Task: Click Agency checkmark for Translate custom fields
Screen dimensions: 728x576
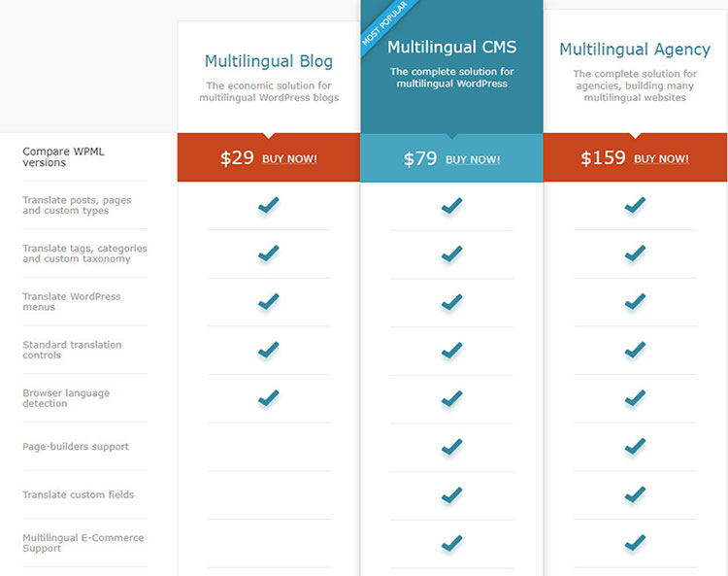Action: (x=635, y=494)
